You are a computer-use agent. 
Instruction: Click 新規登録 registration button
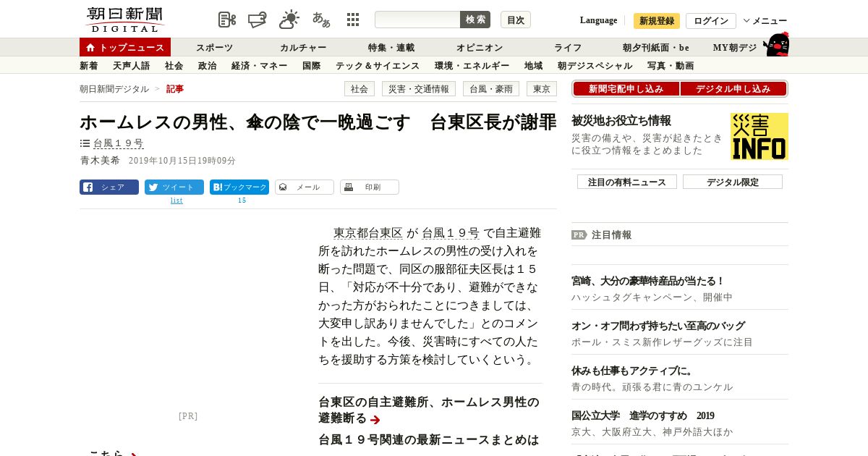[657, 21]
